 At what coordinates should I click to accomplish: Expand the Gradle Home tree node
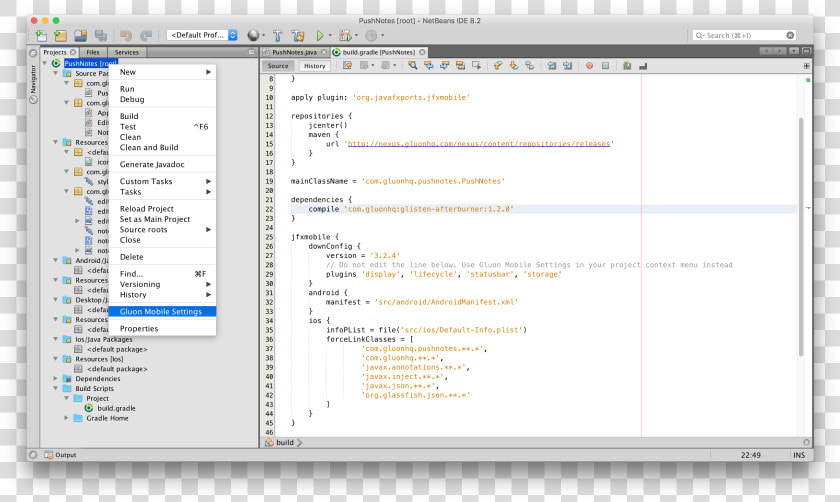pos(66,418)
